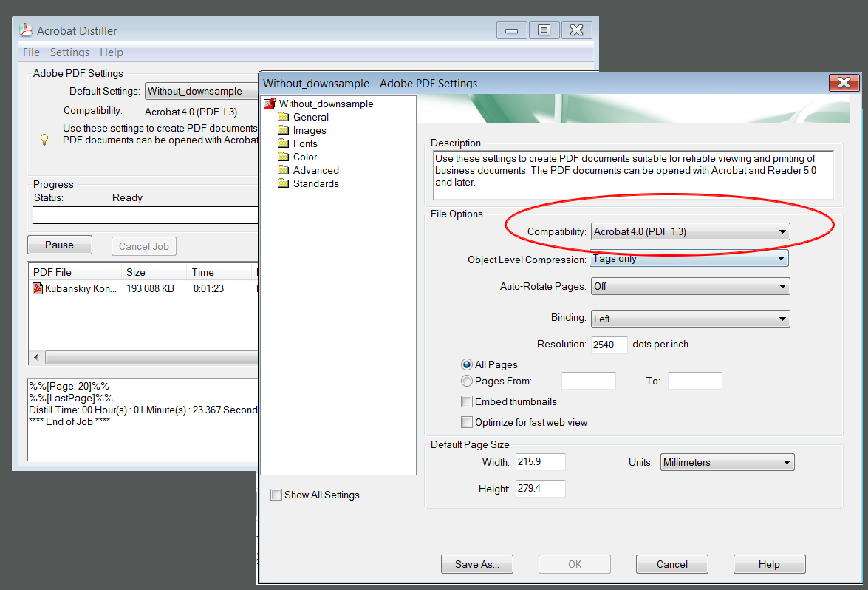Click the Acrobat Distiller title bar icon

coord(26,30)
